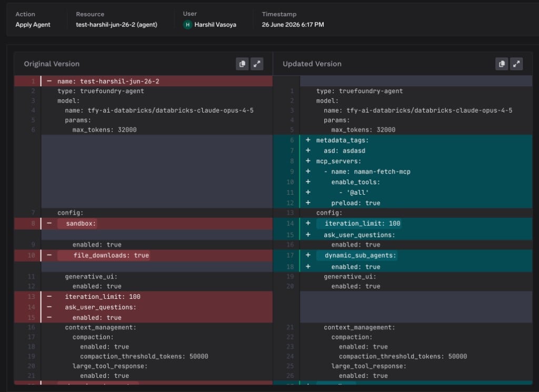The image size is (539, 392).
Task: Click compaction: in Original Version
Action: coord(93,337)
